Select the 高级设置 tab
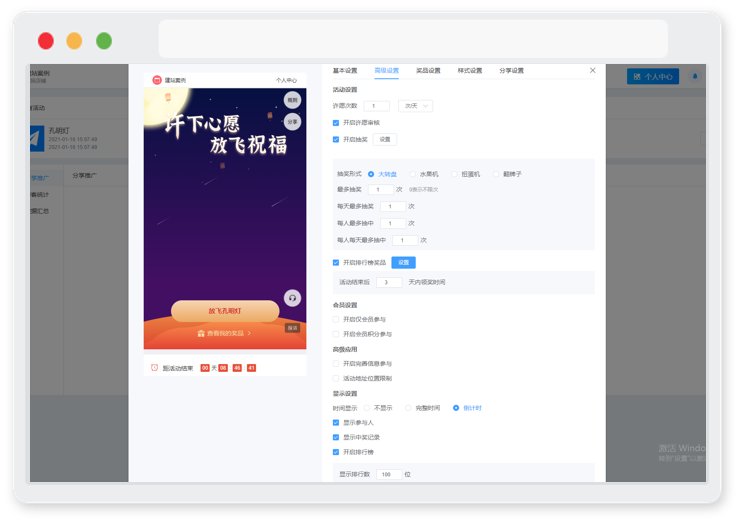This screenshot has height=520, width=740. click(387, 70)
